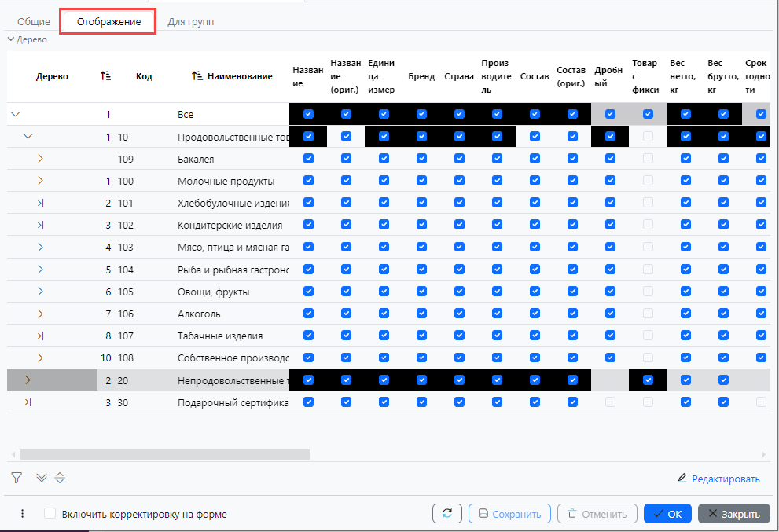This screenshot has height=532, width=779.
Task: Open the Для групп tab
Action: coord(190,22)
